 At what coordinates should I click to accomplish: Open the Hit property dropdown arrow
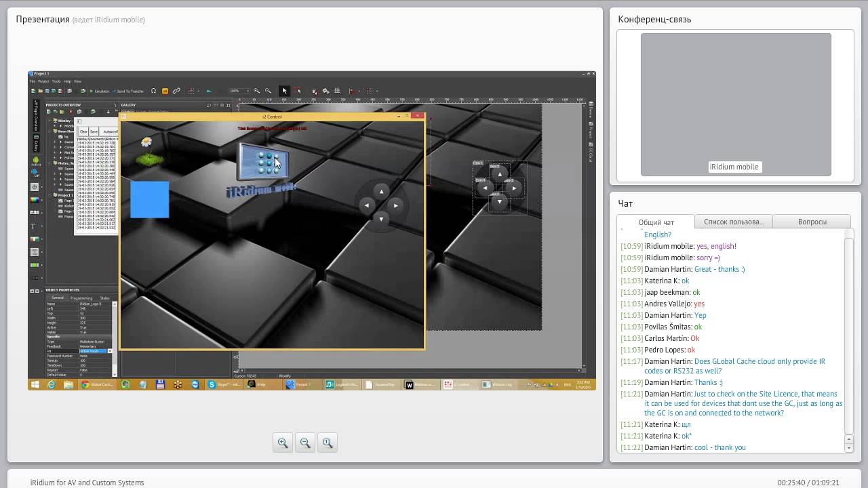(110, 351)
